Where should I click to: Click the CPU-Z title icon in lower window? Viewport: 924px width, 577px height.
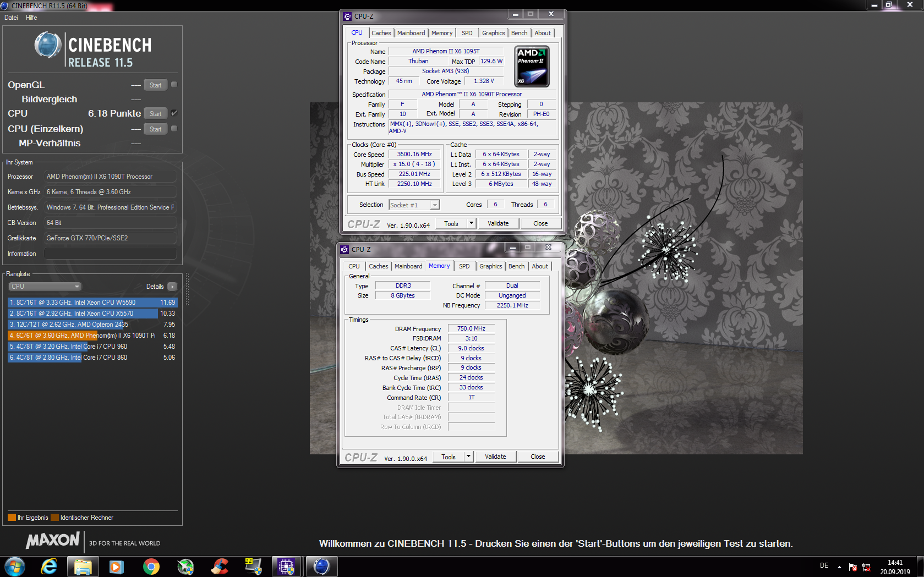(345, 249)
